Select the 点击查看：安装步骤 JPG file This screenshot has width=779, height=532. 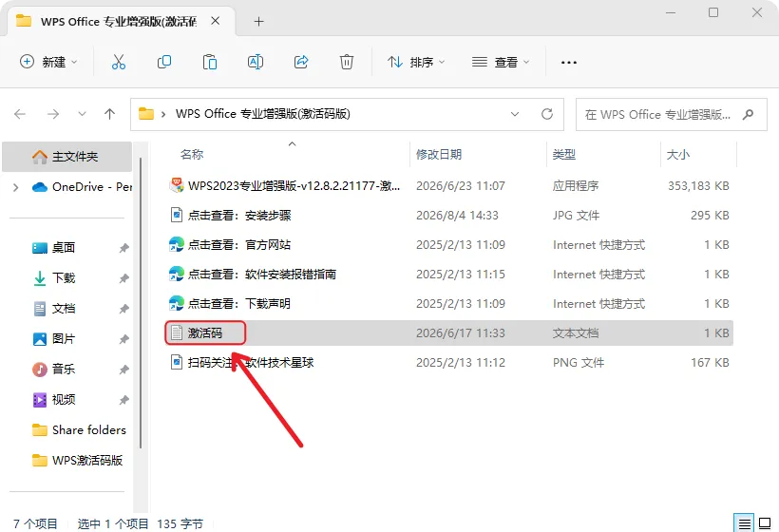point(449,215)
